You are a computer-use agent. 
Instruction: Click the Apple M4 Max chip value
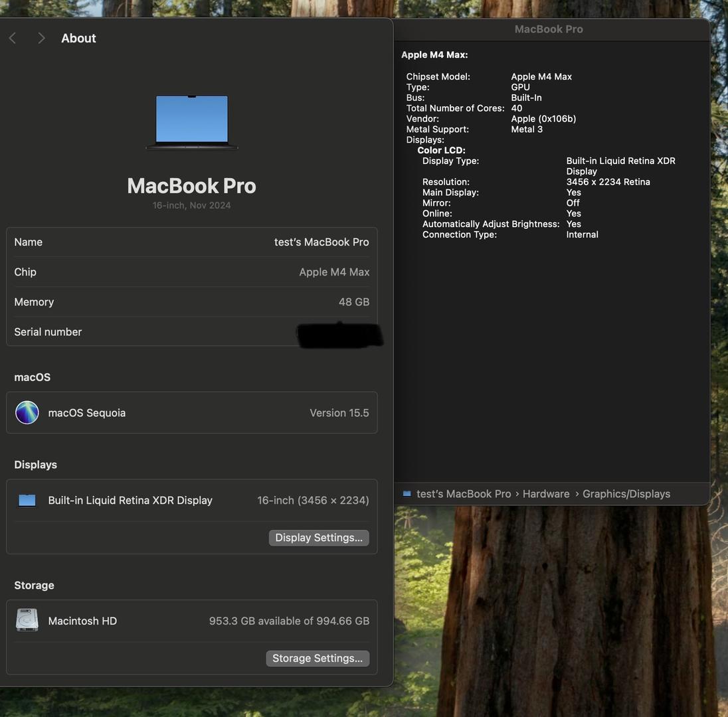(x=334, y=272)
